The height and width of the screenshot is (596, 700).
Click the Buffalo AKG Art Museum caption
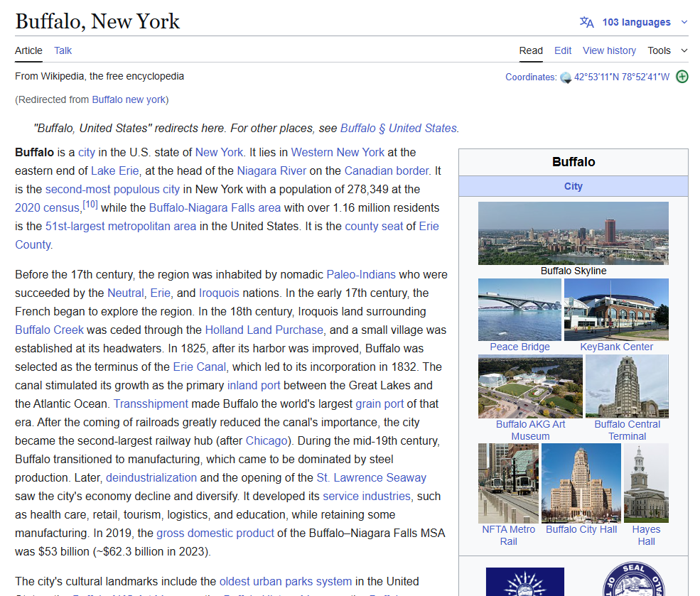(x=530, y=430)
